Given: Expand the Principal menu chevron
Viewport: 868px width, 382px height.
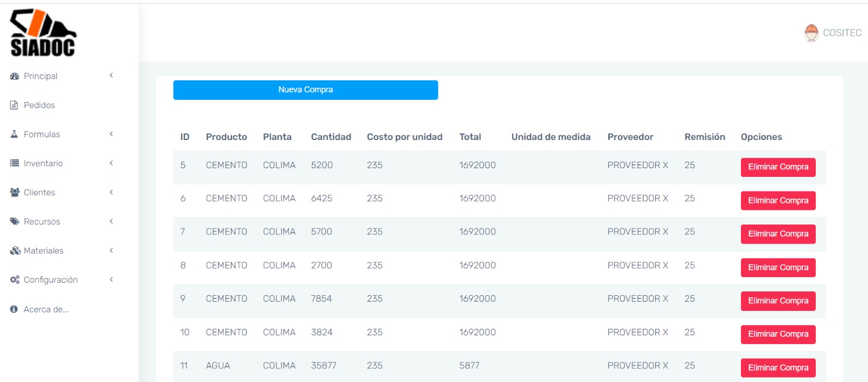Looking at the screenshot, I should tap(111, 76).
